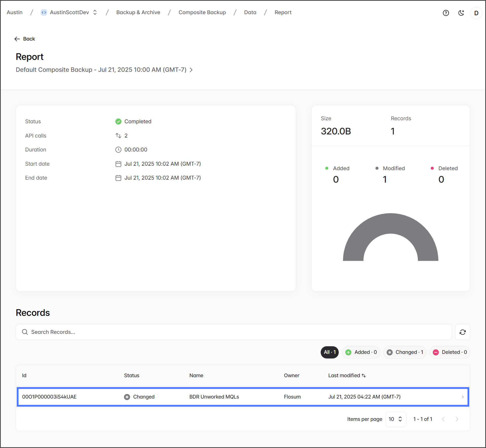Toggle dark mode moon icon
Screen dimensions: 486x448
(x=461, y=13)
